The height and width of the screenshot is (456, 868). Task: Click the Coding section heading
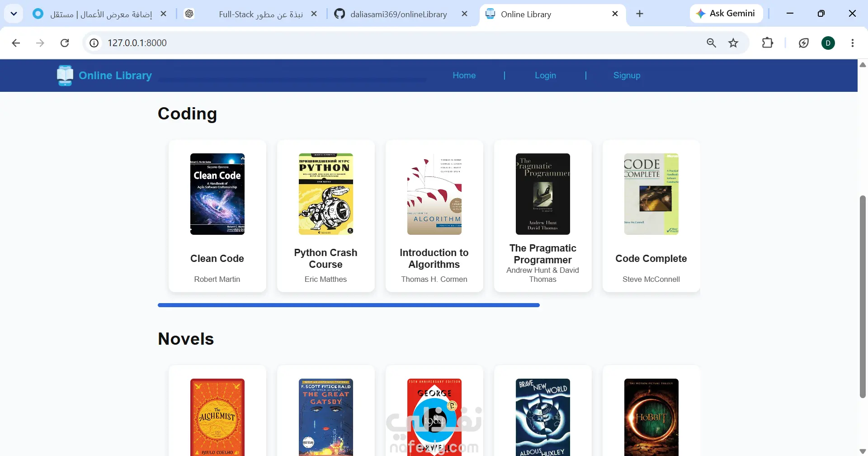tap(187, 114)
